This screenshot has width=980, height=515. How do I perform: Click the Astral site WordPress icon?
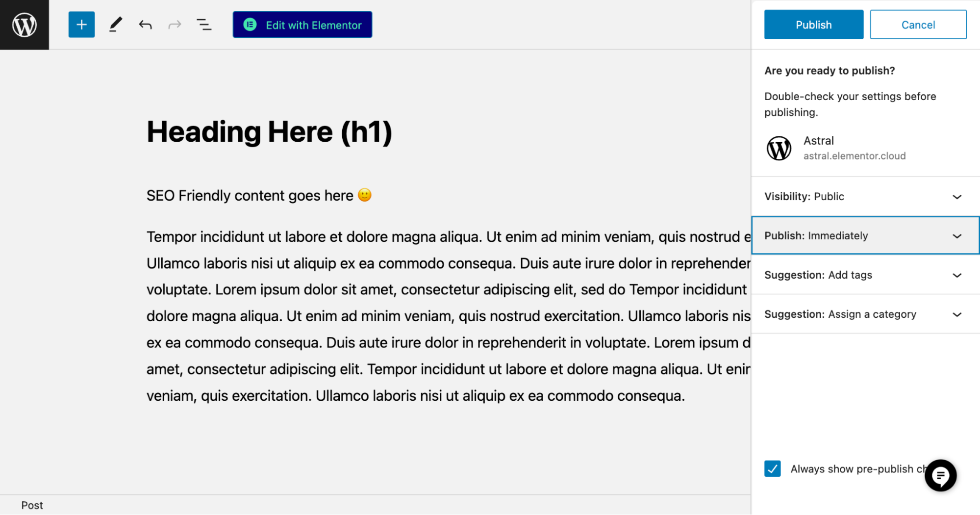(779, 148)
